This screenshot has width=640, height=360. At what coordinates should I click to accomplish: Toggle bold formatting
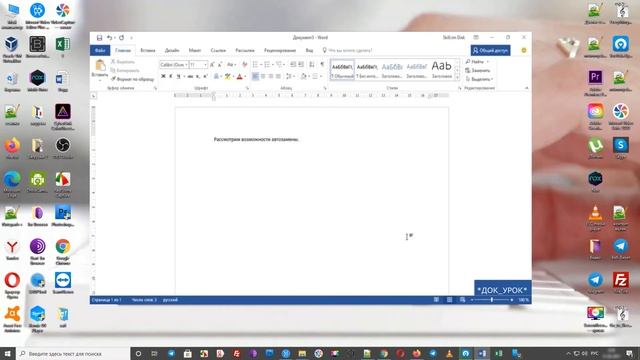[163, 76]
